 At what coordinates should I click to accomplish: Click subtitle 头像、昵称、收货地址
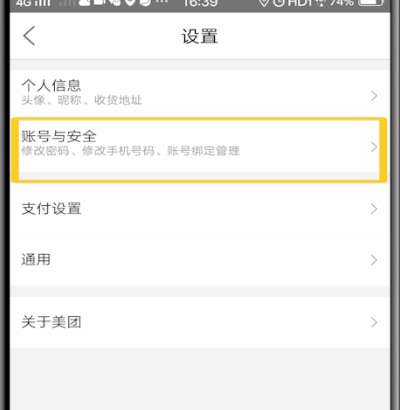[x=82, y=100]
